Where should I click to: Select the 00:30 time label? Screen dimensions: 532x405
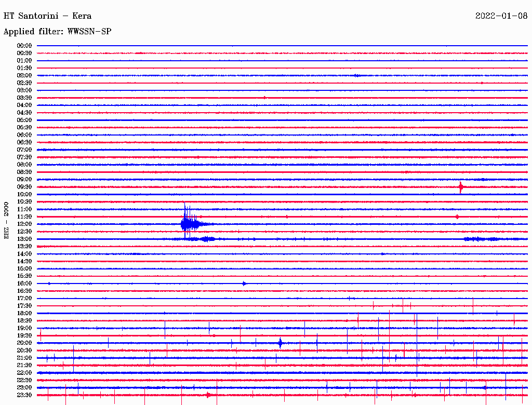click(x=24, y=53)
